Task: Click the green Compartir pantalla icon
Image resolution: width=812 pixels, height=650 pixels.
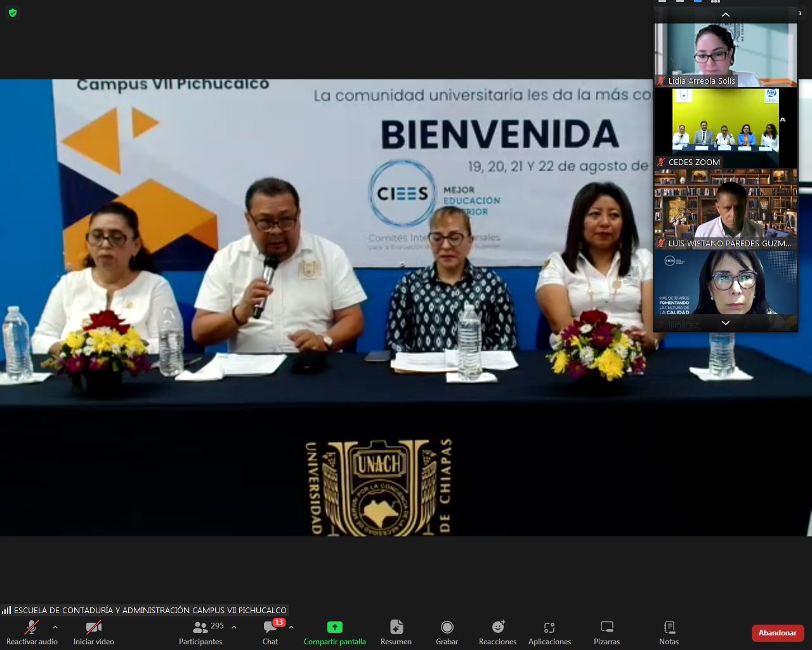Action: pyautogui.click(x=334, y=627)
